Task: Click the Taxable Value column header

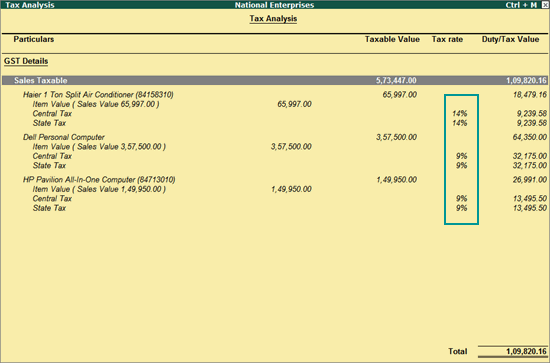Action: (392, 39)
